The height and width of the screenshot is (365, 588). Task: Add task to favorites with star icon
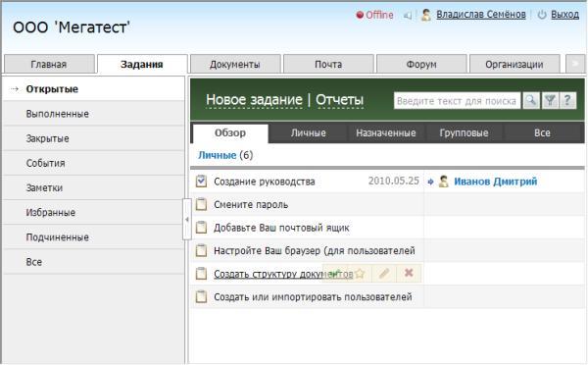(x=360, y=273)
